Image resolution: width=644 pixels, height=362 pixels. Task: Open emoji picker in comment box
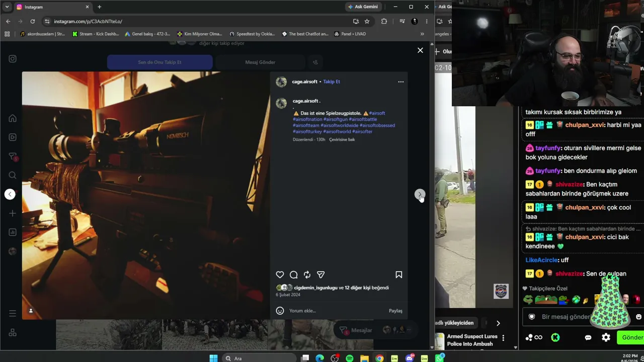point(280,311)
